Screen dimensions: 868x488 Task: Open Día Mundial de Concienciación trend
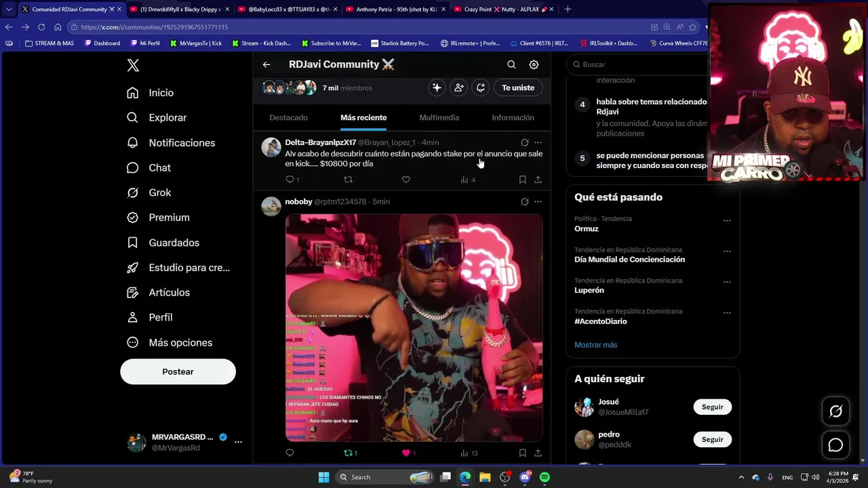(629, 260)
